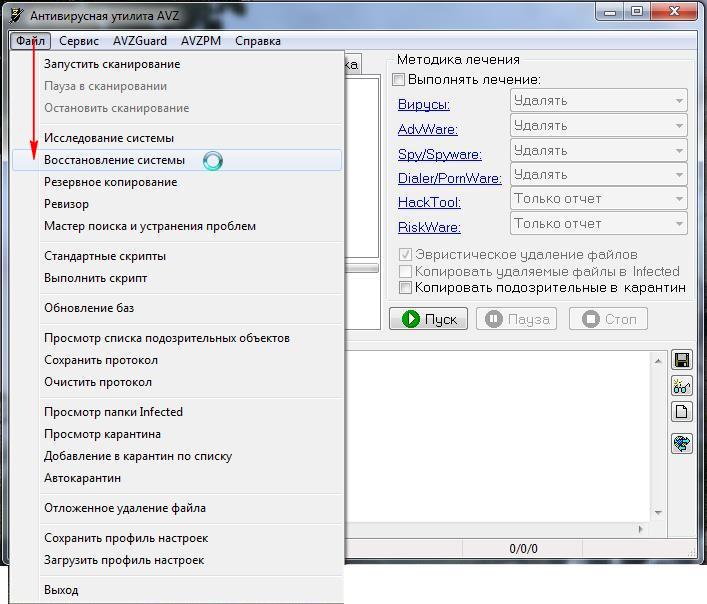Viewport: 707px width, 604px height.
Task: Click the Остановить сканирование menu entry
Action: pos(177,108)
